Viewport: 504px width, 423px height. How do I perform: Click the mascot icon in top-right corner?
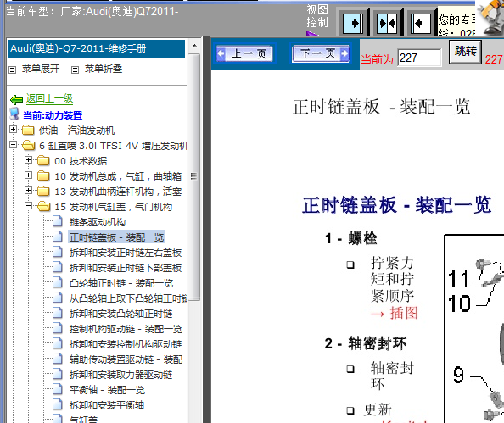click(x=490, y=18)
